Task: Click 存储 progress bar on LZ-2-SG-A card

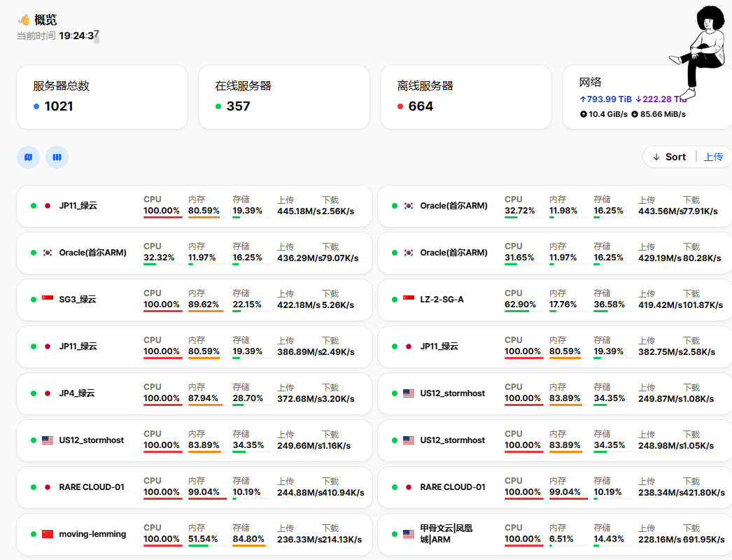Action: [613, 311]
